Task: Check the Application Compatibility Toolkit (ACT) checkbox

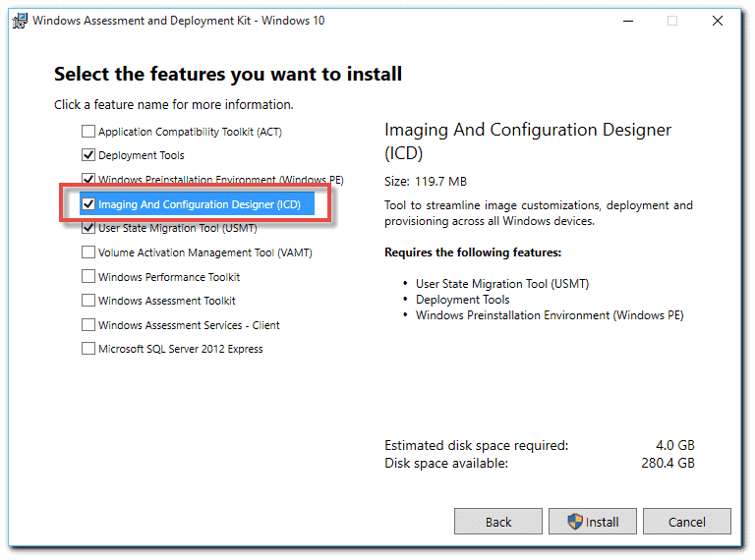Action: click(x=88, y=131)
